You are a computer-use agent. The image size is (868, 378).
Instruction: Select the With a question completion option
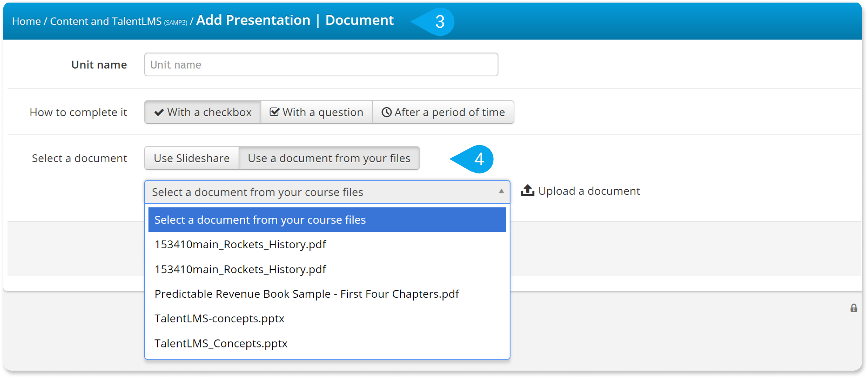coord(316,112)
